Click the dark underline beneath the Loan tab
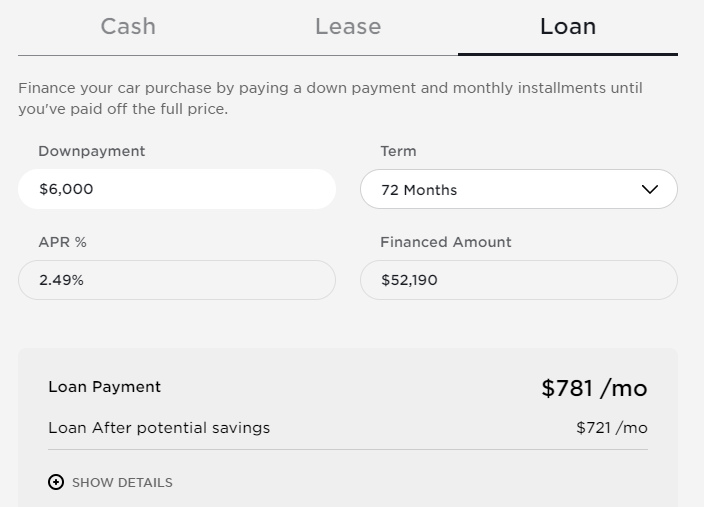Image resolution: width=704 pixels, height=507 pixels. pyautogui.click(x=567, y=54)
